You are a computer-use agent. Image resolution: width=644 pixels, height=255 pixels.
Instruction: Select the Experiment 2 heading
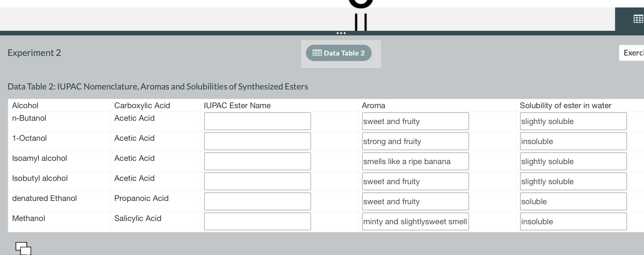(34, 53)
